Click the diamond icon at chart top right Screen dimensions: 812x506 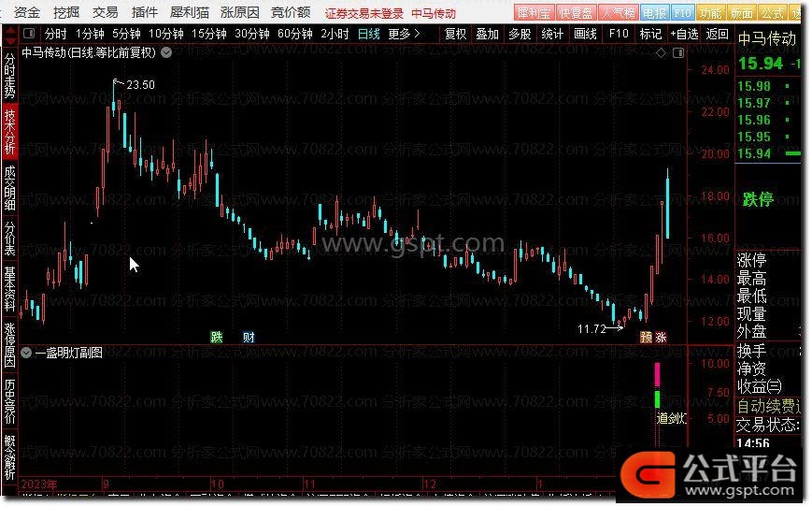click(661, 53)
